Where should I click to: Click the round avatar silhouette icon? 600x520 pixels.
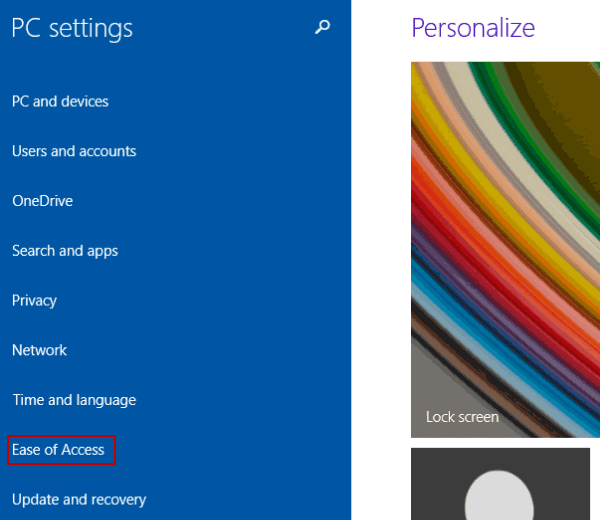pyautogui.click(x=499, y=495)
